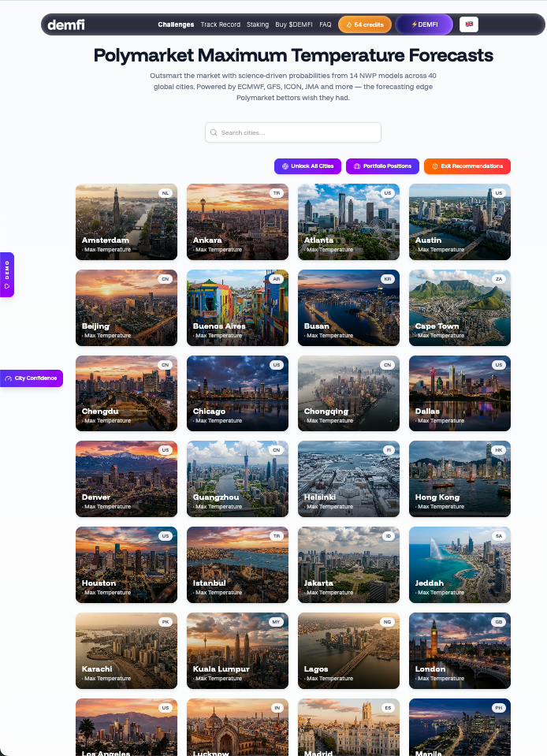
Task: Open the Los Angeles city card
Action: [x=126, y=727]
